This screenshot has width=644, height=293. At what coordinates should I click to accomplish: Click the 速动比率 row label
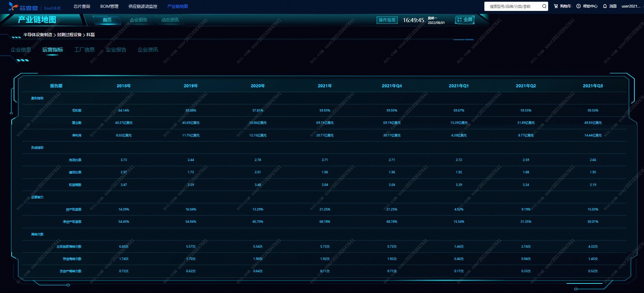click(75, 172)
